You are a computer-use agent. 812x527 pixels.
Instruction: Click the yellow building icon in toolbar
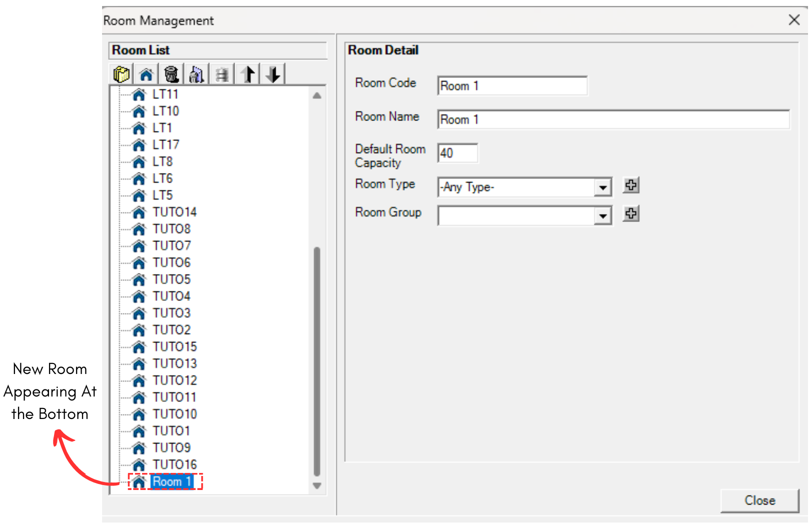click(122, 74)
